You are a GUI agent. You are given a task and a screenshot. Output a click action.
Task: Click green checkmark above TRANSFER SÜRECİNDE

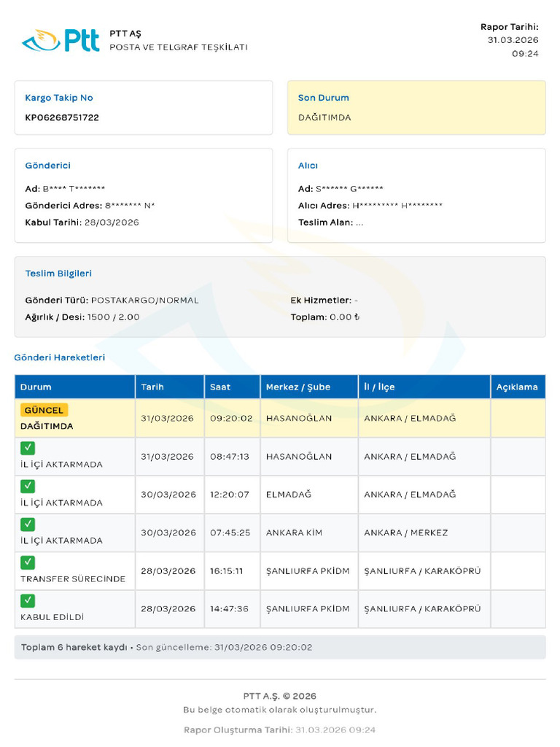pyautogui.click(x=28, y=562)
